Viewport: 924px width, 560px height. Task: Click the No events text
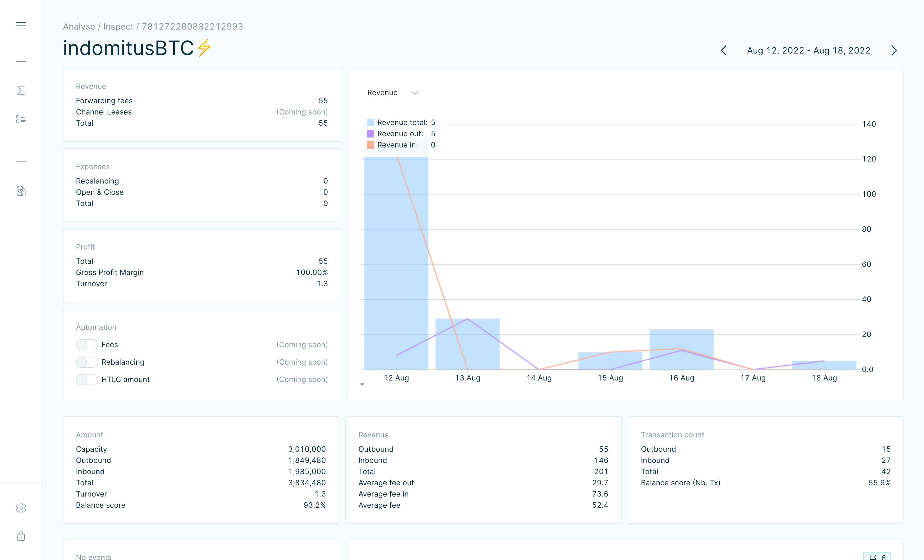[94, 557]
